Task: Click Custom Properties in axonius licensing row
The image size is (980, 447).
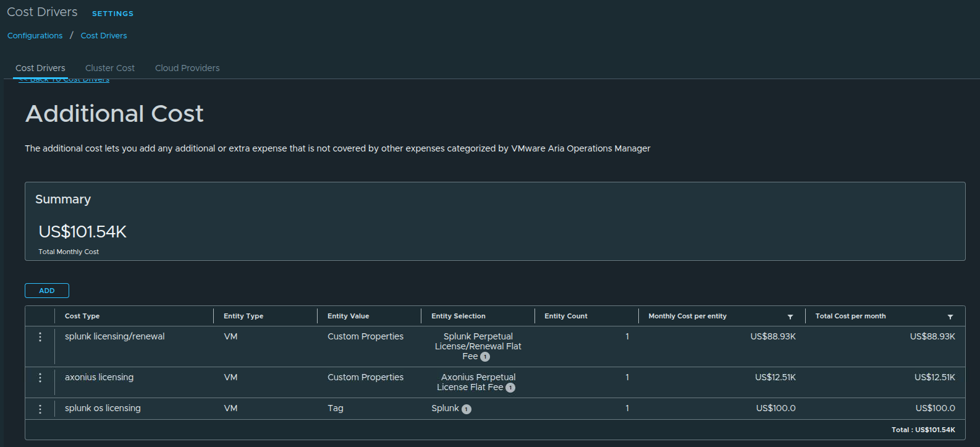Action: 365,377
